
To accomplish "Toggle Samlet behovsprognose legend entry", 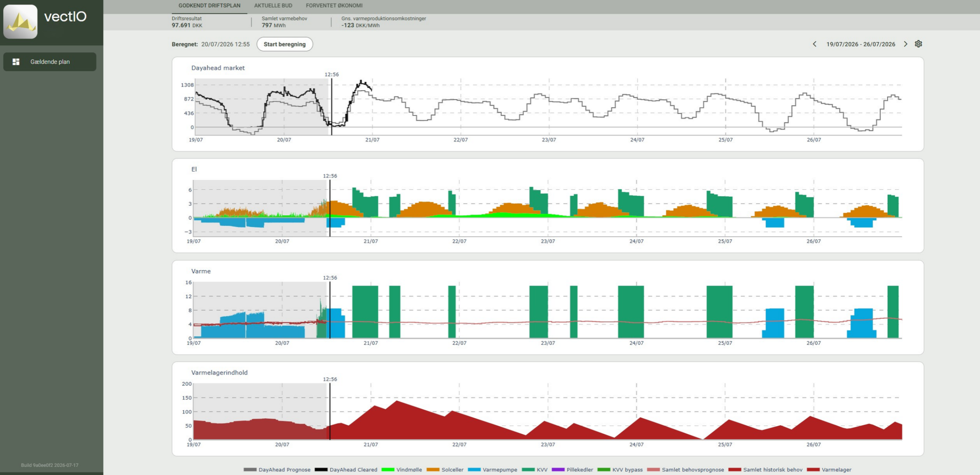I will (x=685, y=470).
